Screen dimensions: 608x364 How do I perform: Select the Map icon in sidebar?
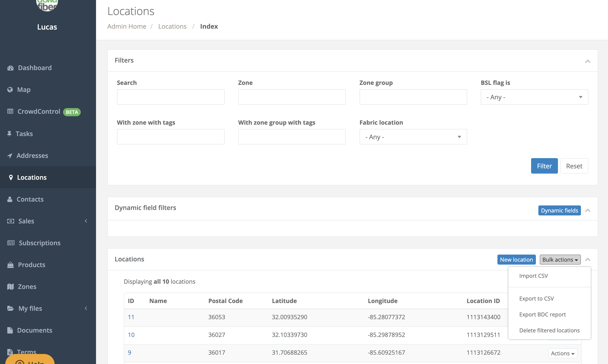tap(10, 90)
